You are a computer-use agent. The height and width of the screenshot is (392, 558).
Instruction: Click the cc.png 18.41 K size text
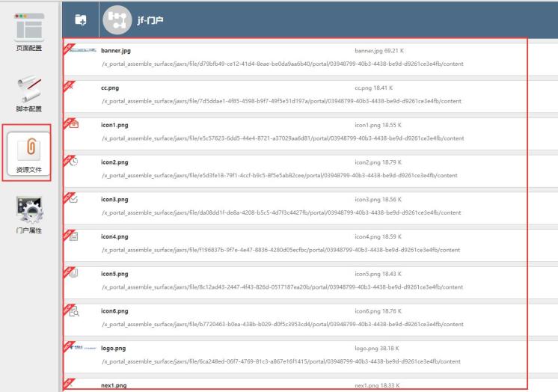pos(374,88)
